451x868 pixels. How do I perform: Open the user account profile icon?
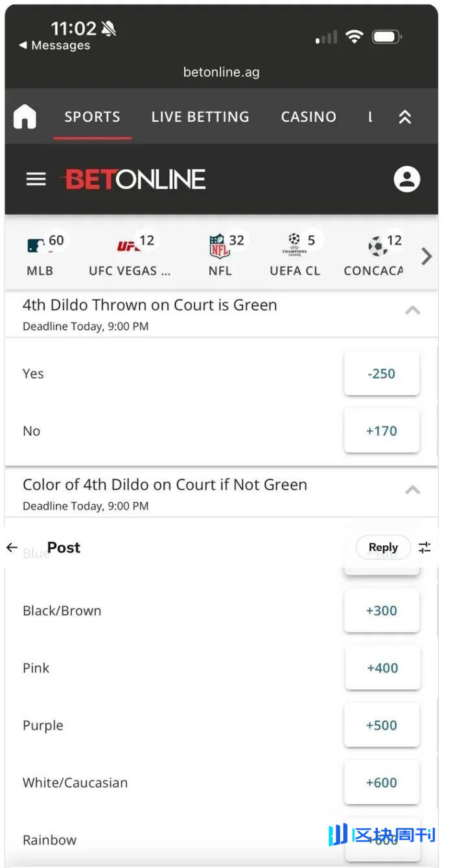[x=407, y=179]
